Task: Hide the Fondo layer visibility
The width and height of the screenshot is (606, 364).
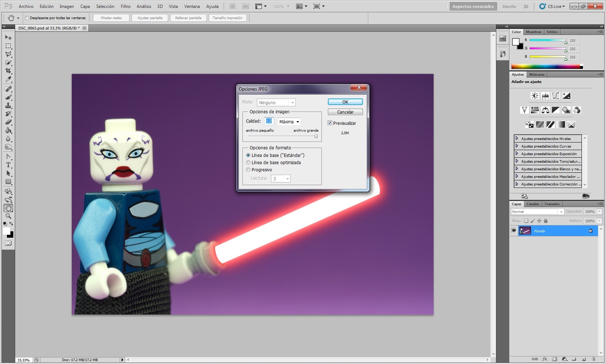Action: coord(514,231)
